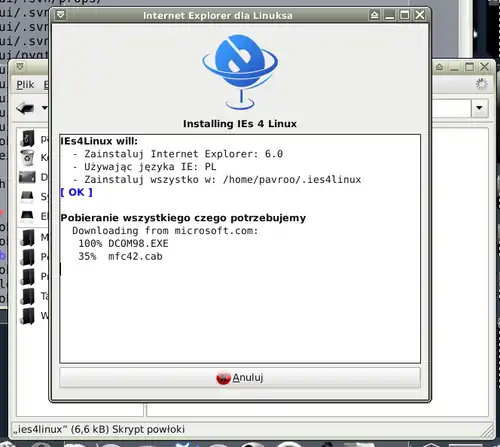The height and width of the screenshot is (447, 500).
Task: Select the trash can sidebar item
Action: pos(27,157)
